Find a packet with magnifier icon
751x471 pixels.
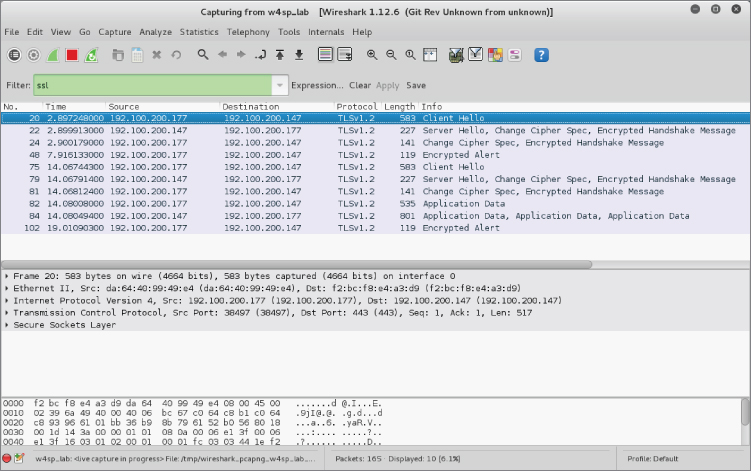[203, 55]
